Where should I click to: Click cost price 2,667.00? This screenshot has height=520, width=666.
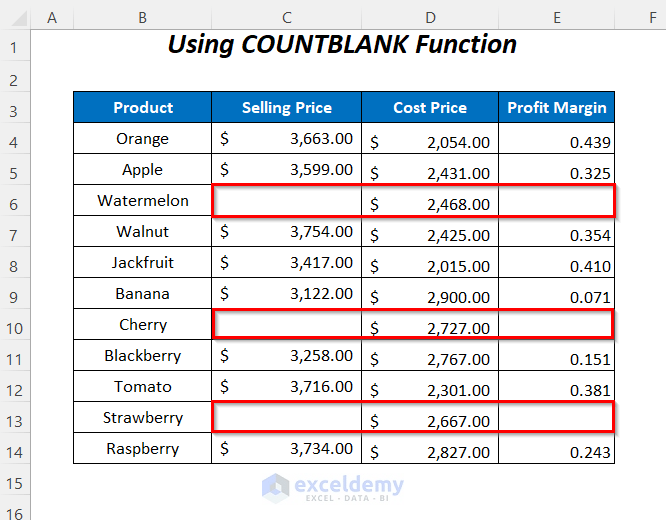tap(430, 418)
